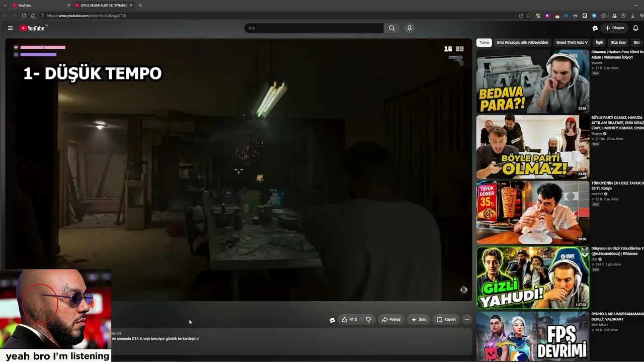The width and height of the screenshot is (644, 362).
Task: Reload the page
Action: pyautogui.click(x=24, y=16)
